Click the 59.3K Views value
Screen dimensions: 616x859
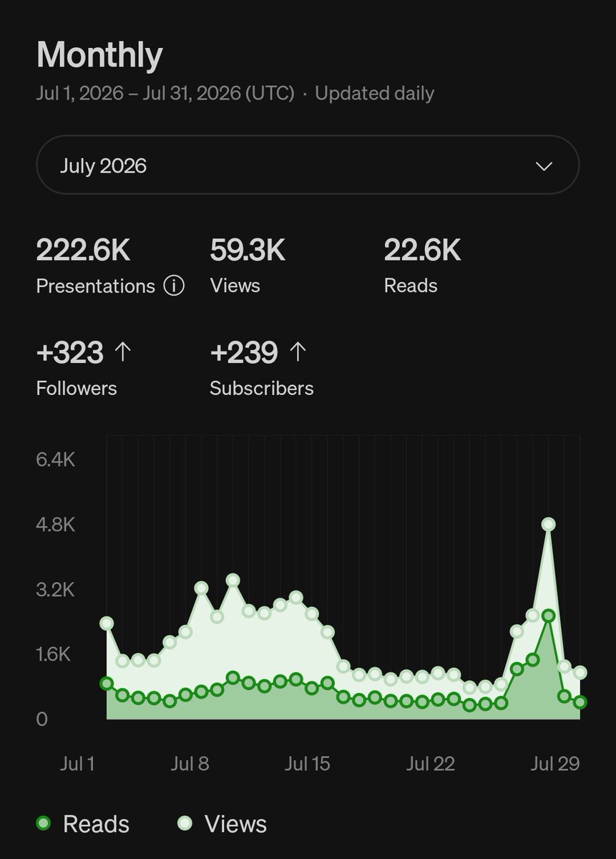click(x=248, y=251)
